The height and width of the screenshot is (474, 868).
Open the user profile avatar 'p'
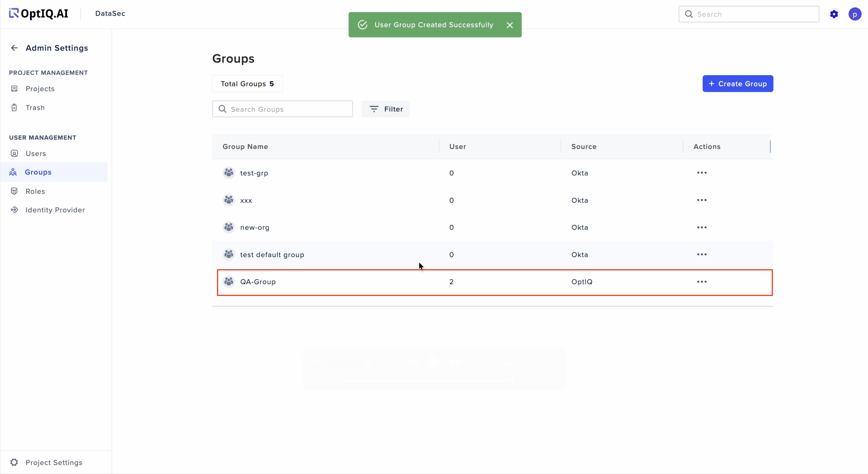[854, 14]
